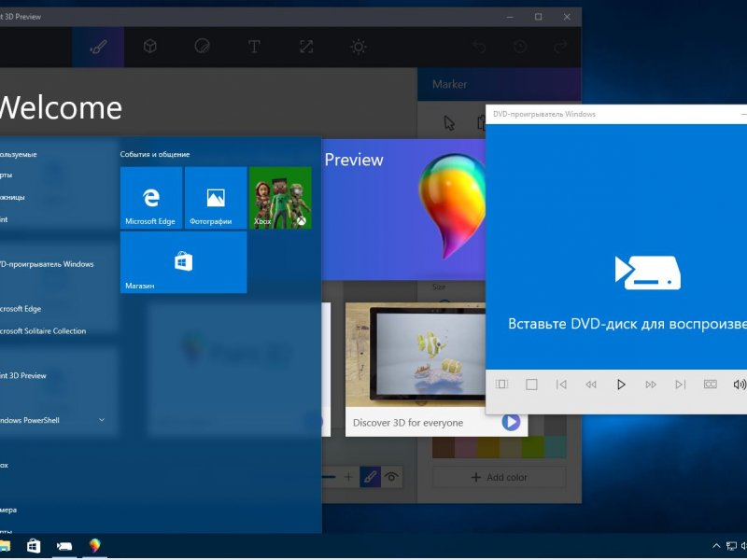Stop playback in the DVD player

[531, 385]
